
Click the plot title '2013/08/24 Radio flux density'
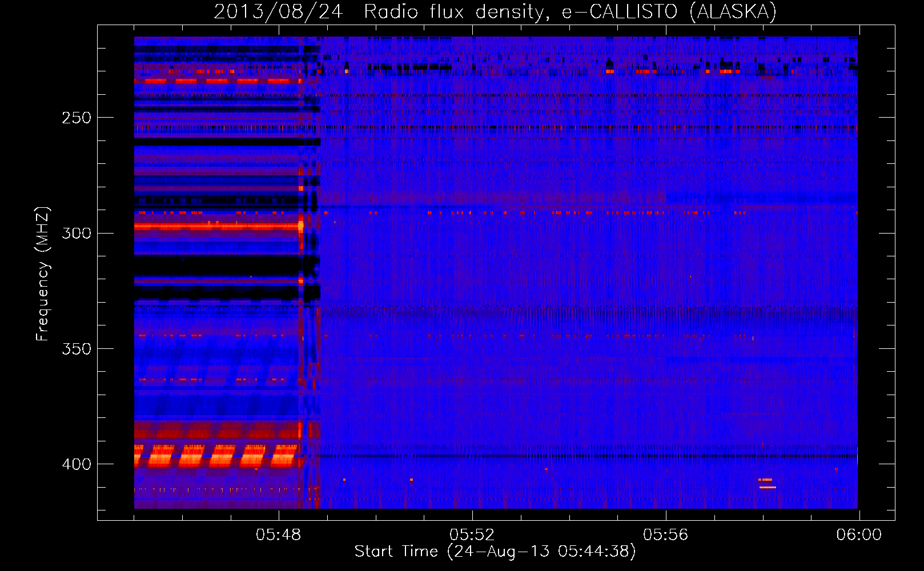496,11
